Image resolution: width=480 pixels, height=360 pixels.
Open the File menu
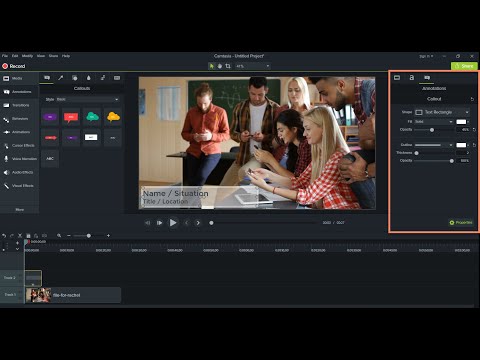pos(5,56)
